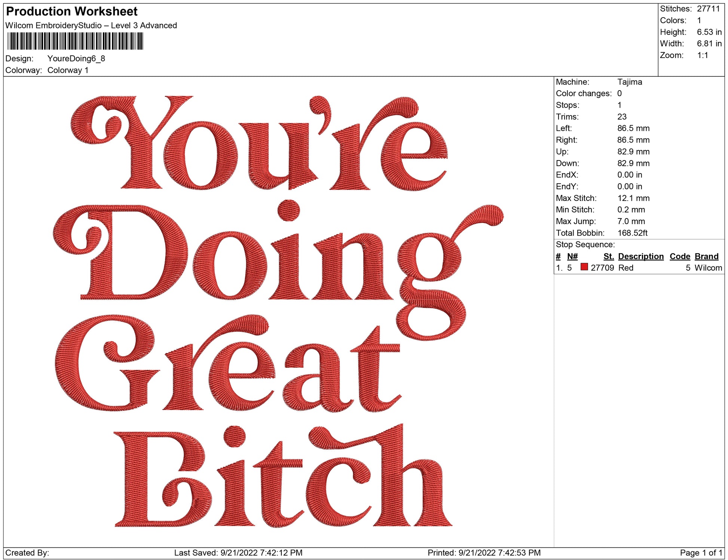Click the Zoom 1:1 value
Image resolution: width=728 pixels, height=560 pixels.
coord(702,55)
